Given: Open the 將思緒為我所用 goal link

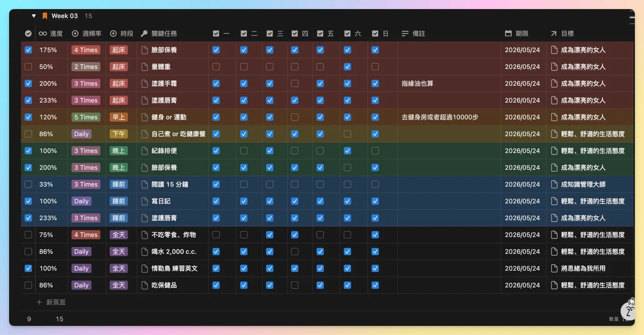Looking at the screenshot, I should (x=584, y=269).
